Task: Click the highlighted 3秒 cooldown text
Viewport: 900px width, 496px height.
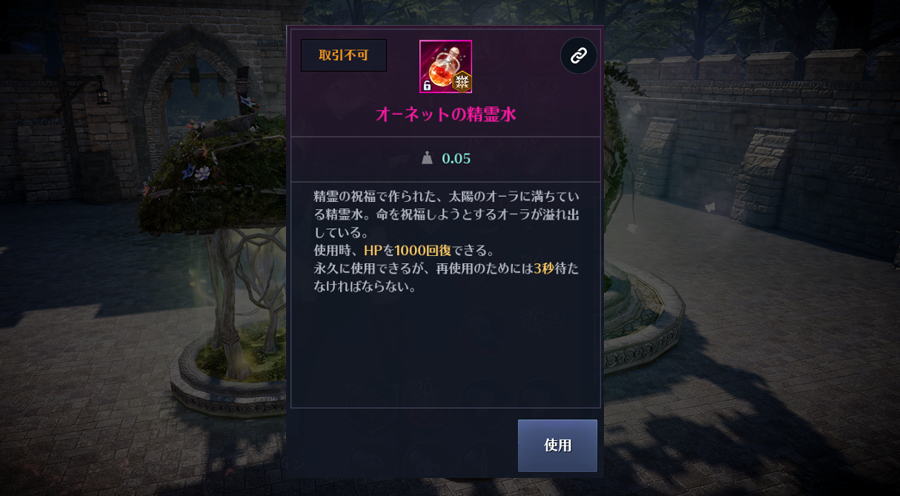Action: (x=544, y=269)
